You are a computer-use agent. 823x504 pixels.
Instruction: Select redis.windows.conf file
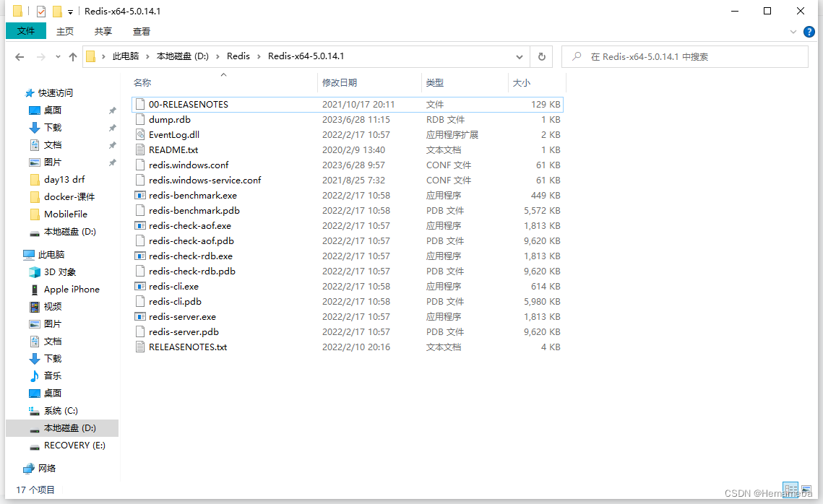click(x=189, y=165)
